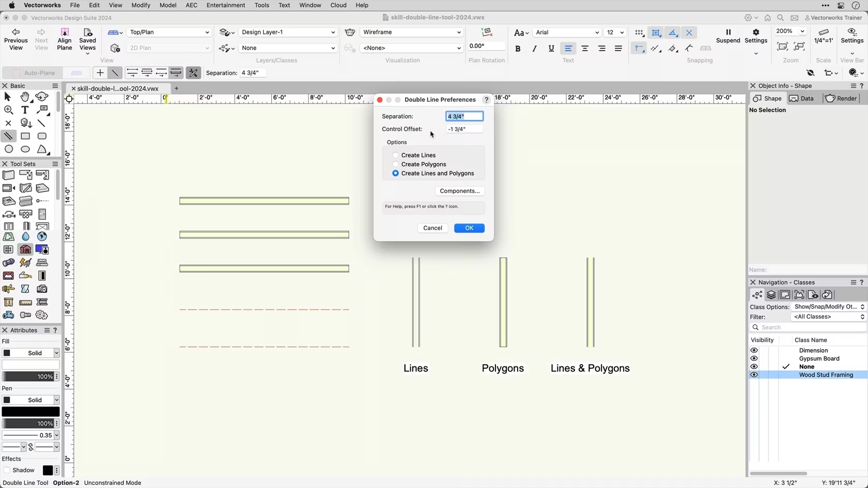
Task: Select the Rounded Rectangle tool
Action: click(42, 136)
